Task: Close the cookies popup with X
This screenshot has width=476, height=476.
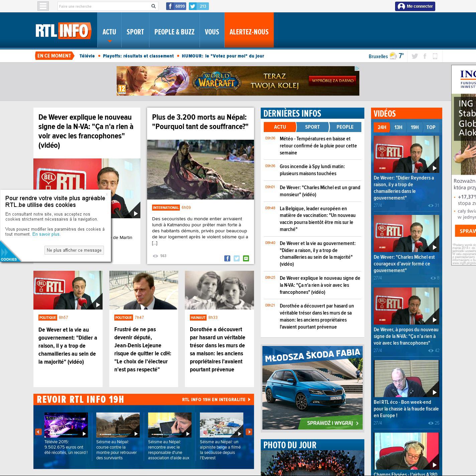Action: click(107, 194)
